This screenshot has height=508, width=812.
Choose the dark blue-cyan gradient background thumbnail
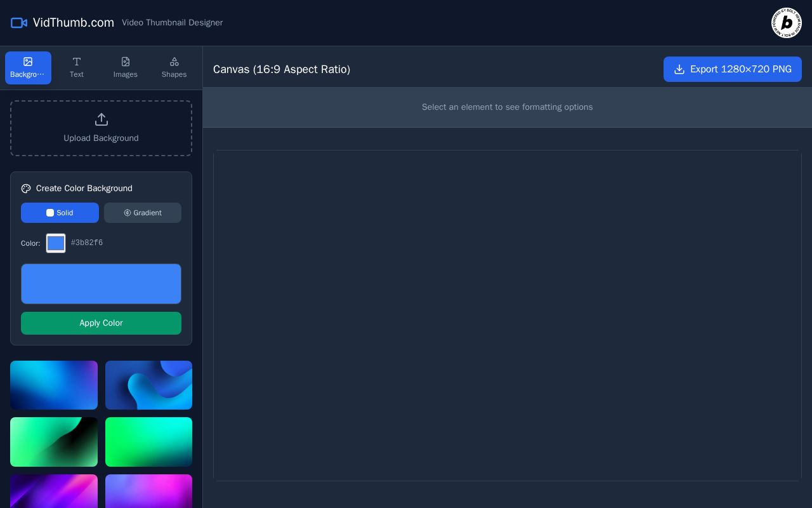tap(54, 385)
